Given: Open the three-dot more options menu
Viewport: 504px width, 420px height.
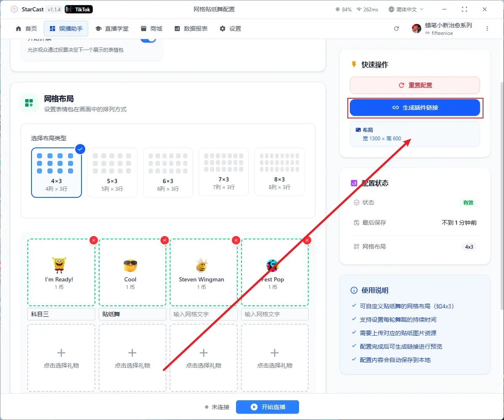Looking at the screenshot, I should pyautogui.click(x=487, y=29).
